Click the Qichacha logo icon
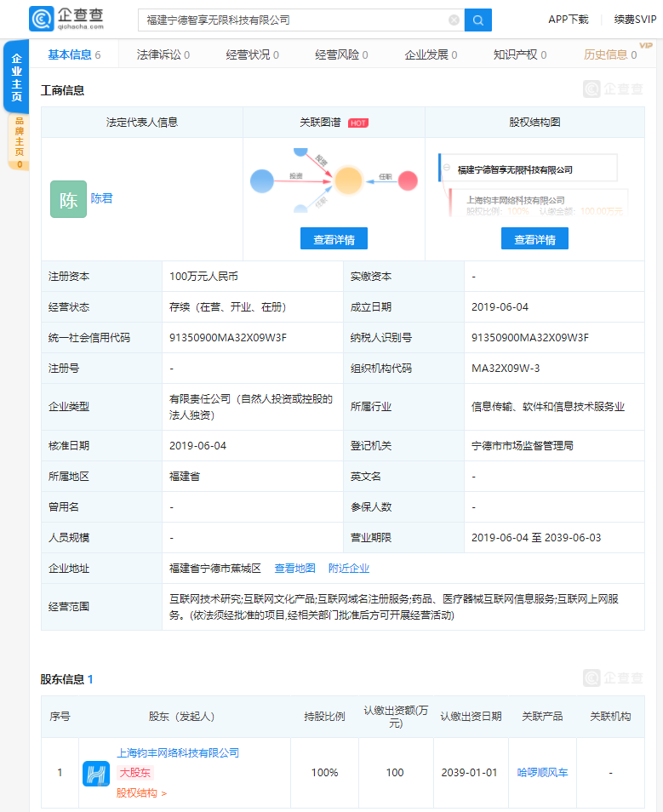 pos(42,20)
